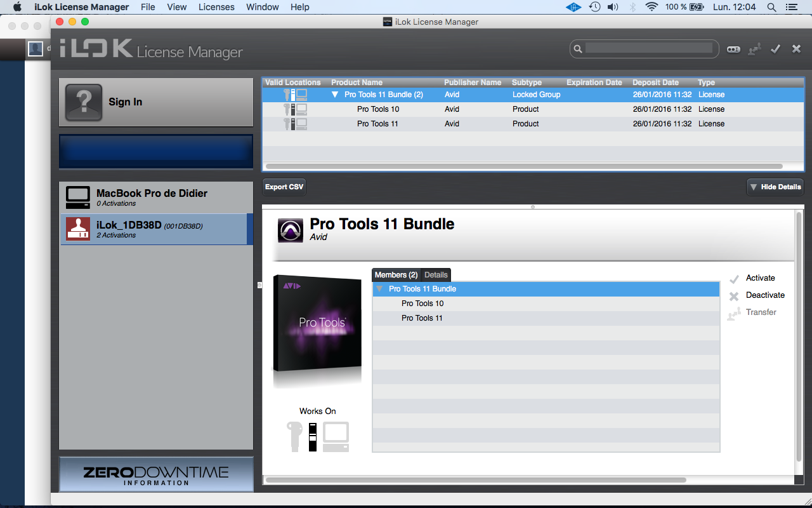Click the Transfer icon in details

pyautogui.click(x=734, y=313)
